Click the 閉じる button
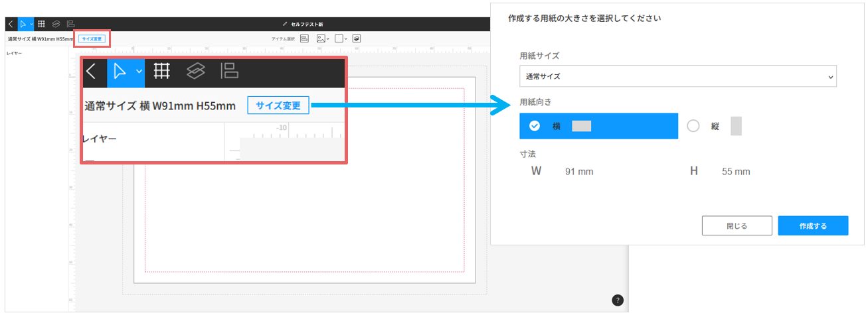The height and width of the screenshot is (315, 868). click(737, 225)
